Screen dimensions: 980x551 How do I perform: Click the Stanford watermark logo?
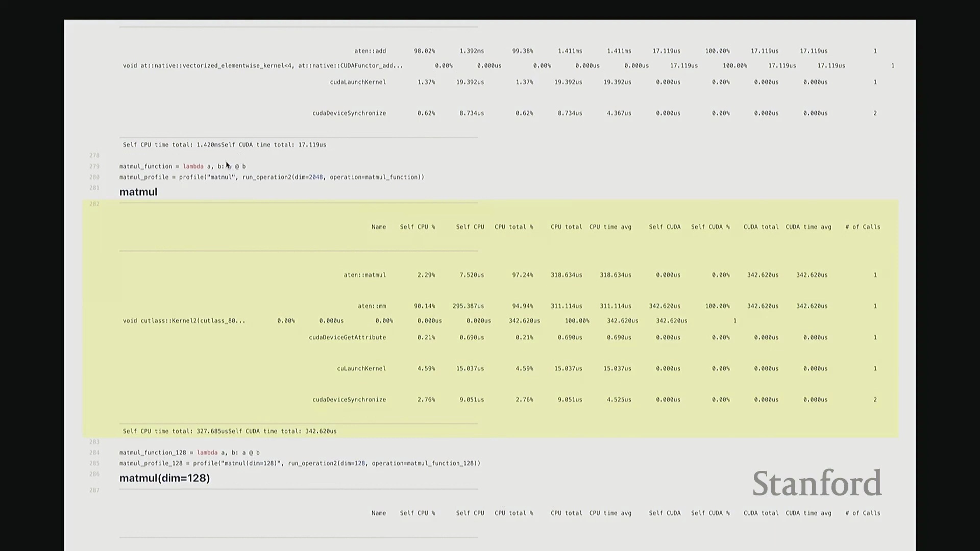pyautogui.click(x=817, y=483)
